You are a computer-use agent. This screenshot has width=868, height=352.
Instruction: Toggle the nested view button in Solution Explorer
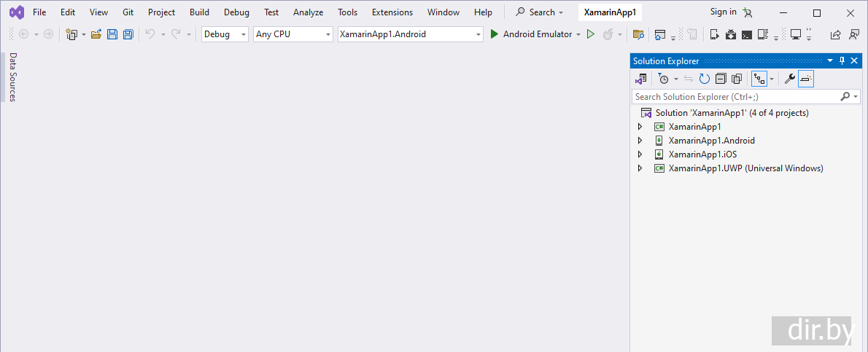(x=759, y=79)
